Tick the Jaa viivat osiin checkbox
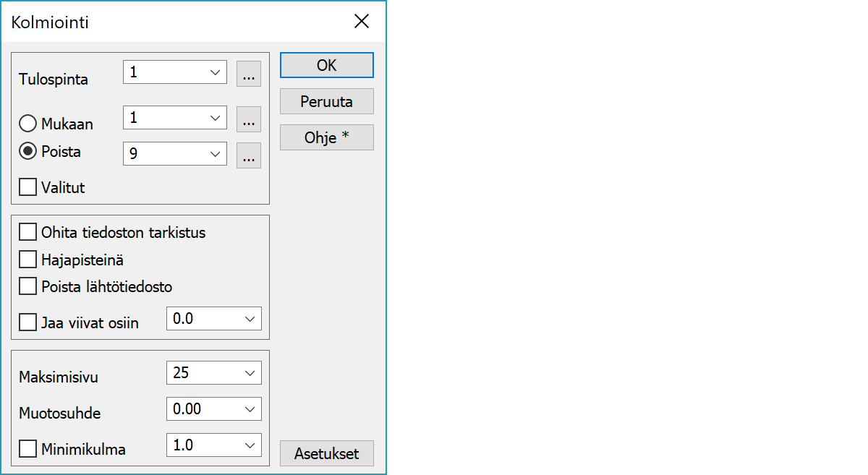The image size is (868, 475). coord(28,322)
